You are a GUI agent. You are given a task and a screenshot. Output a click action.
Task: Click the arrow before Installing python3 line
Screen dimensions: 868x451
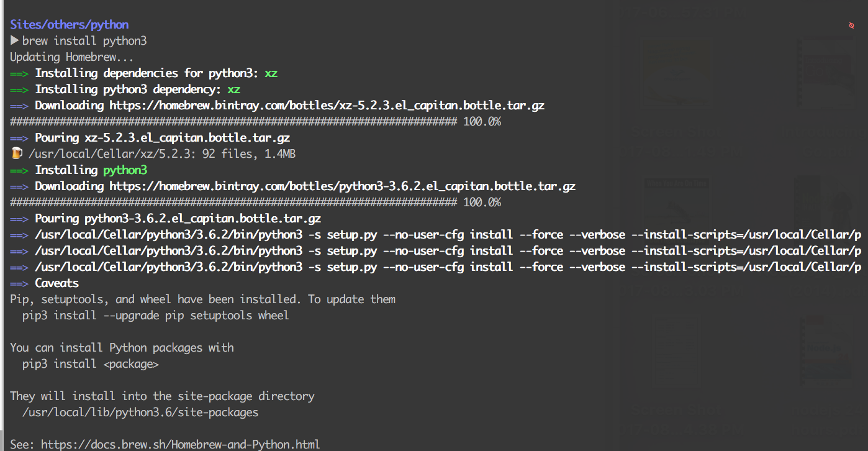click(19, 170)
